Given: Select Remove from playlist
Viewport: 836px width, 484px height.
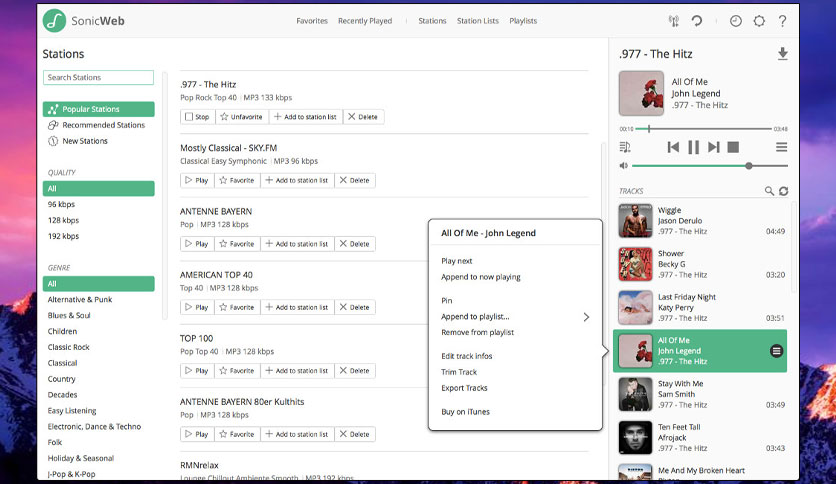Looking at the screenshot, I should pos(478,332).
